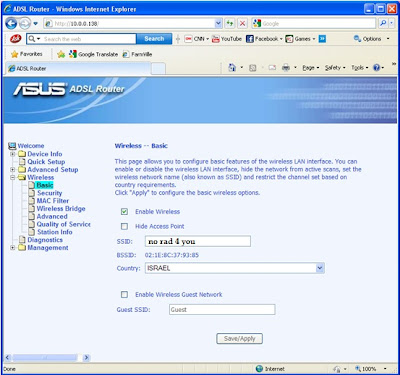
Task: Open the toolbar Options menu
Action: click(371, 39)
